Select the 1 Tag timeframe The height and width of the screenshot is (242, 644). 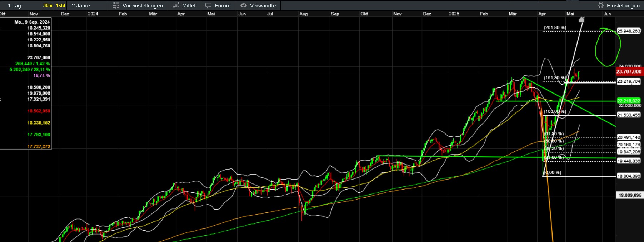pos(14,6)
